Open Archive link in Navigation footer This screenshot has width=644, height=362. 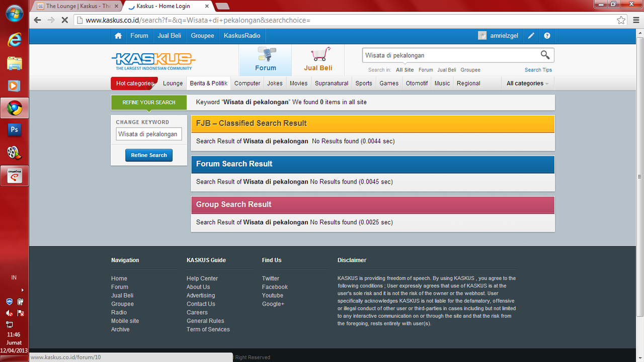click(x=120, y=329)
